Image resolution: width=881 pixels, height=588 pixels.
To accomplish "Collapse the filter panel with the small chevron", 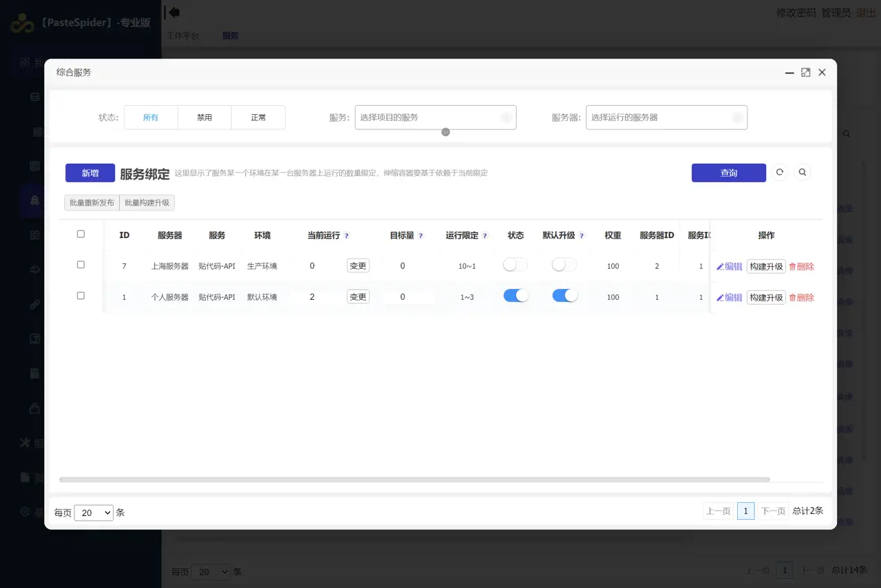I will [x=445, y=132].
